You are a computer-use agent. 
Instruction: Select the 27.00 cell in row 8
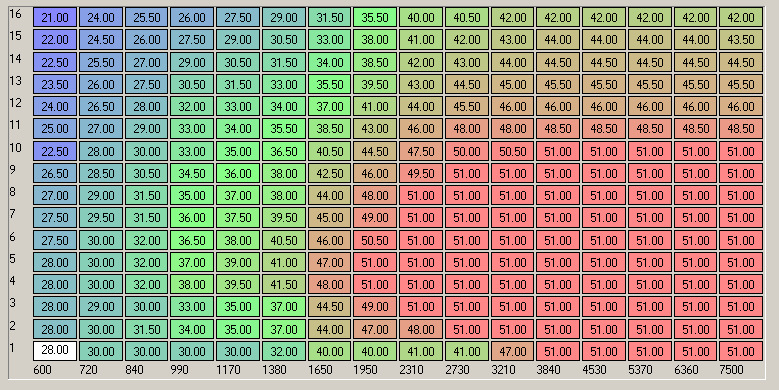coord(55,195)
